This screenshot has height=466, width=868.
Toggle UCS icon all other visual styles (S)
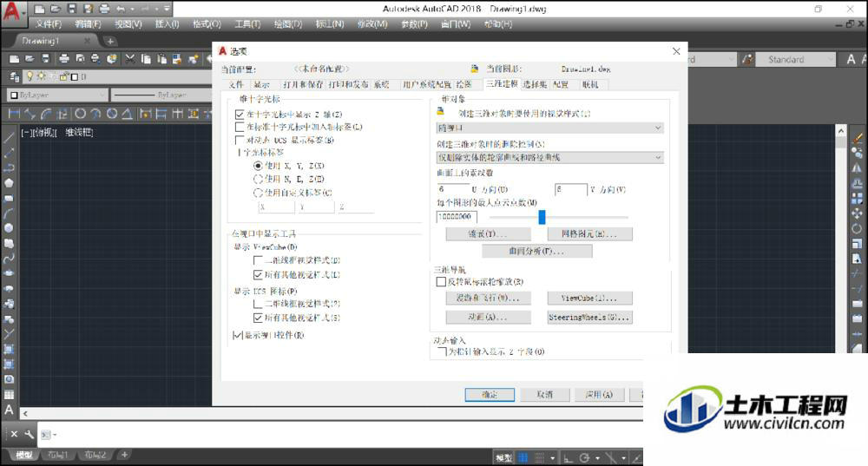[258, 318]
